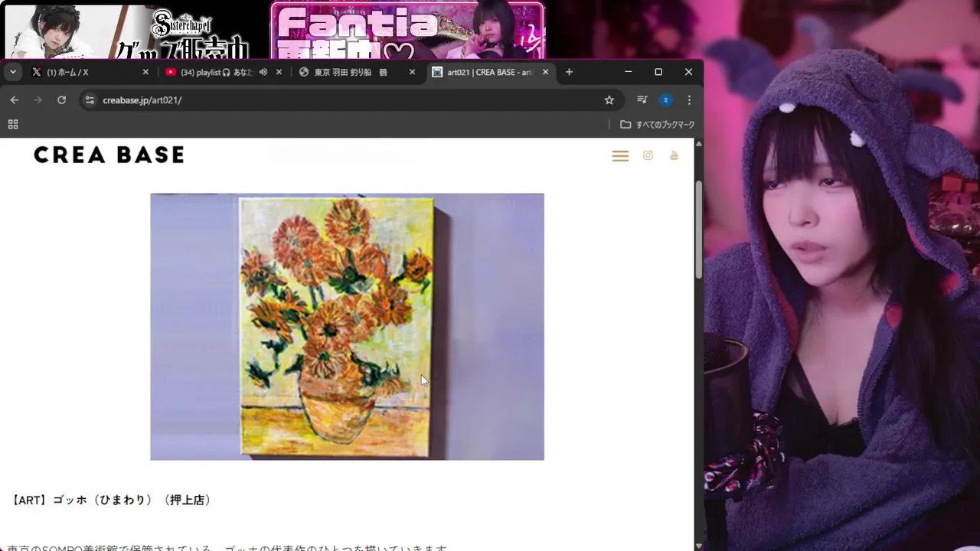Close the X home tab

145,72
